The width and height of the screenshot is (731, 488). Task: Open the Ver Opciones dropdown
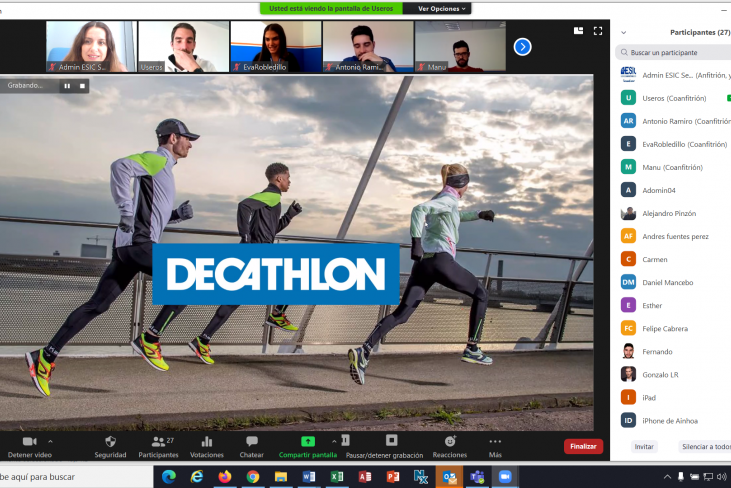pyautogui.click(x=440, y=8)
